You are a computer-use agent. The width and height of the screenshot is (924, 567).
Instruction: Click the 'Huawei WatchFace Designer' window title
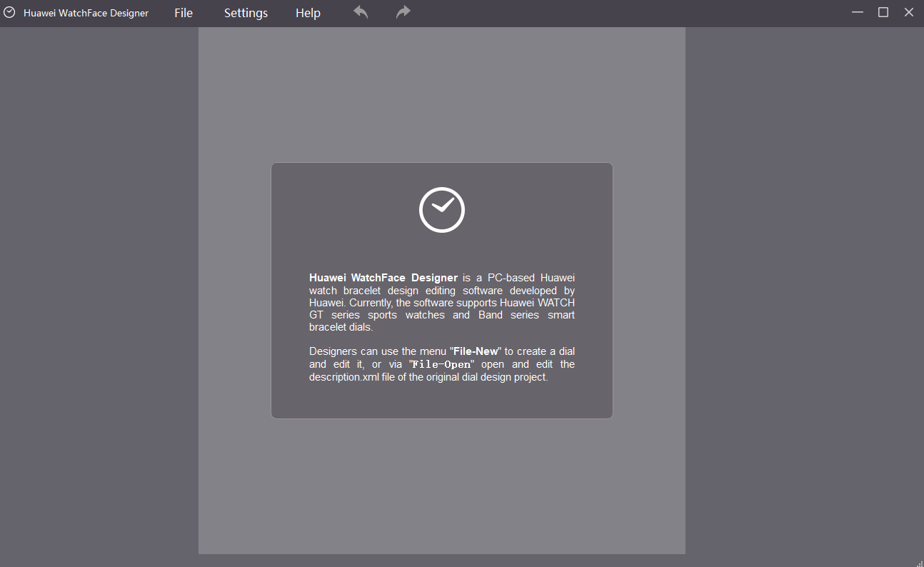tap(86, 13)
